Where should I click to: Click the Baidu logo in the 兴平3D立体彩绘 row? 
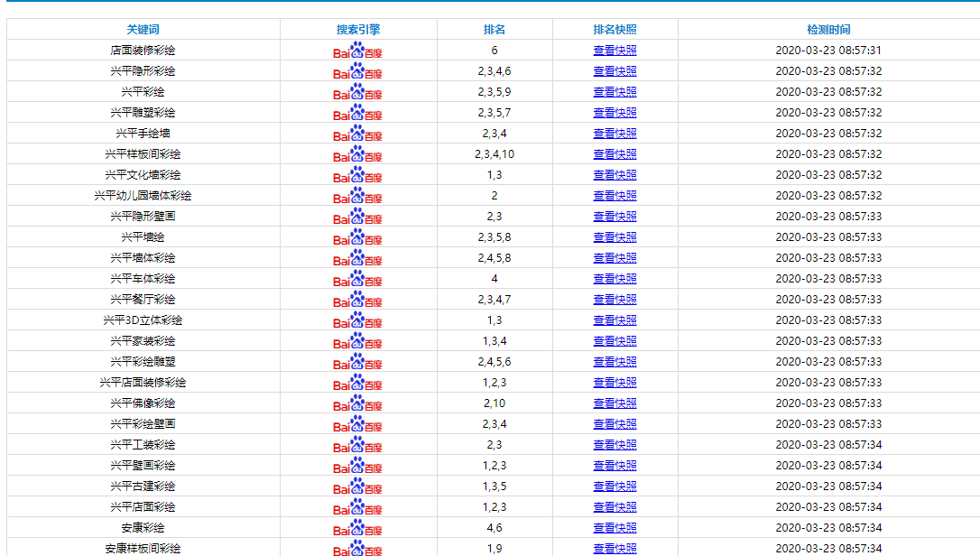pos(357,320)
